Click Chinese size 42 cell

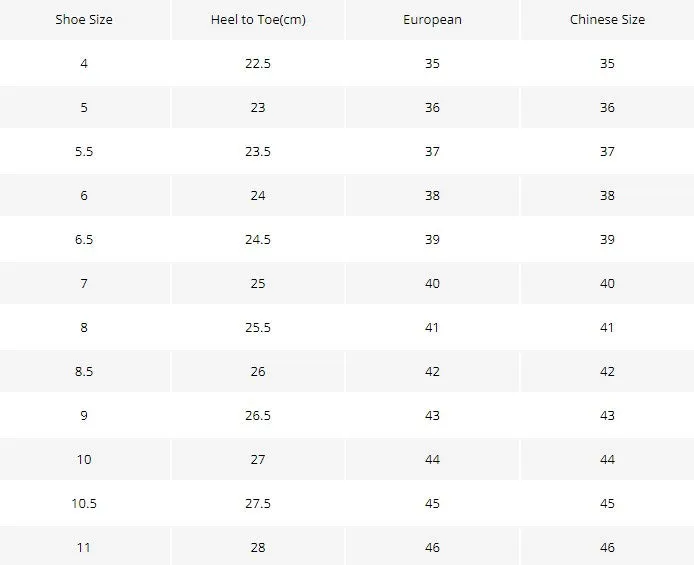607,371
